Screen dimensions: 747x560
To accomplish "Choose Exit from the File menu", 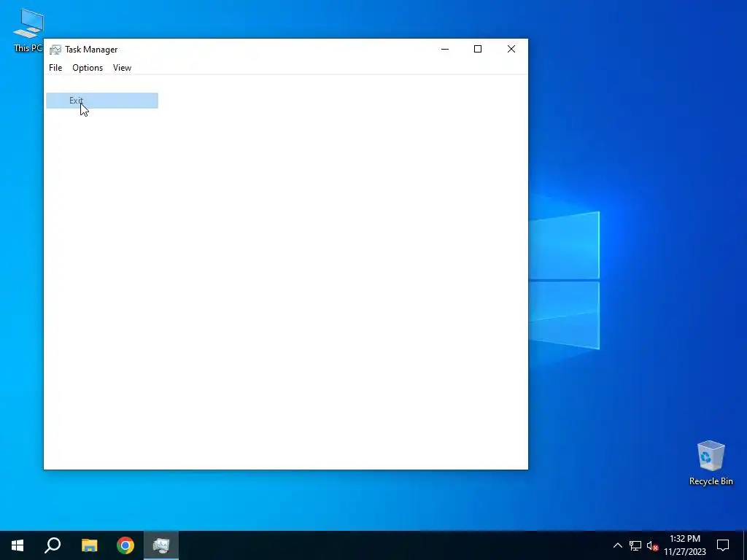I will point(102,101).
